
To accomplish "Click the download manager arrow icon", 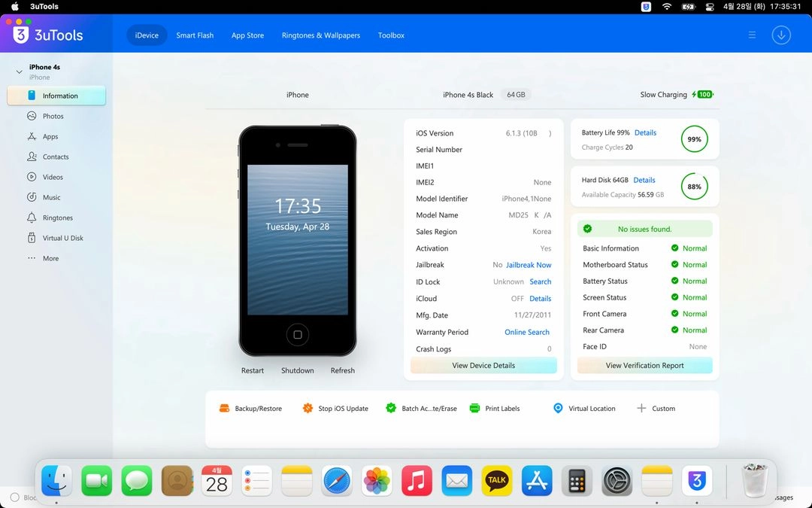I will (x=781, y=35).
